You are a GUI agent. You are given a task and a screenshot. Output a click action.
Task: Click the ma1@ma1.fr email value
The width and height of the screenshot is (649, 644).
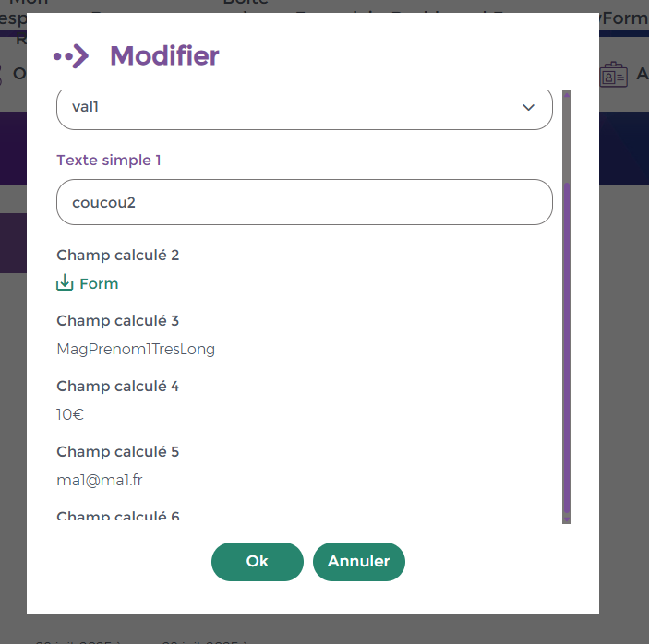100,480
